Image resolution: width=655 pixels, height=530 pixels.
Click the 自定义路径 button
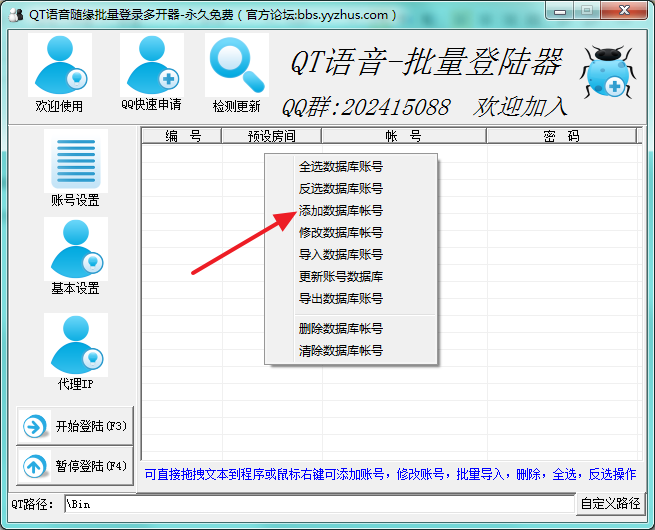coord(610,504)
